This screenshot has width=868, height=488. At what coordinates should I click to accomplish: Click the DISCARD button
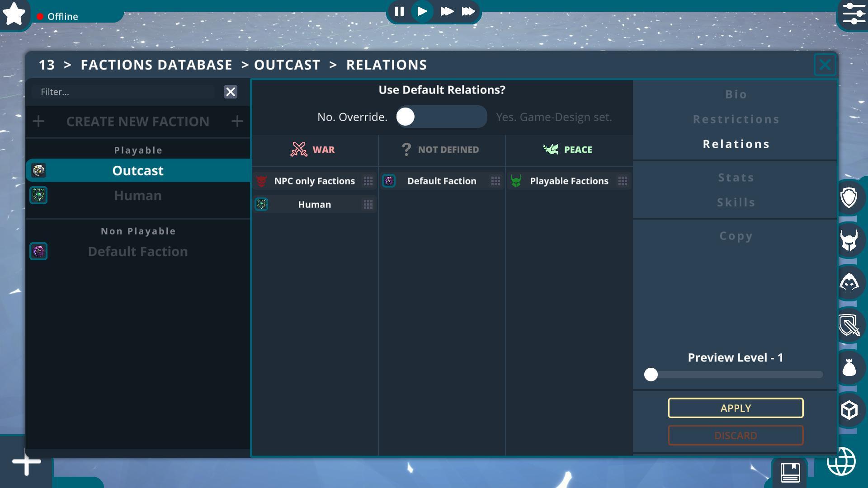coord(736,436)
